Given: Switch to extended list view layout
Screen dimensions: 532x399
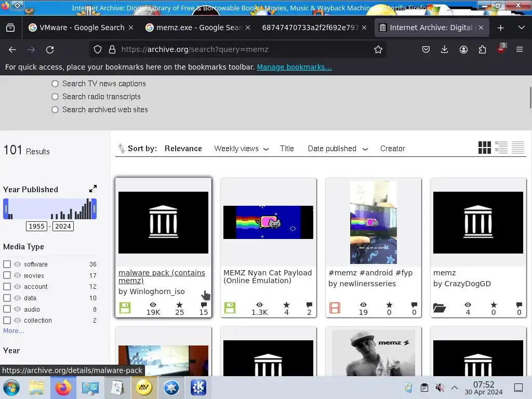Looking at the screenshot, I should coord(501,148).
